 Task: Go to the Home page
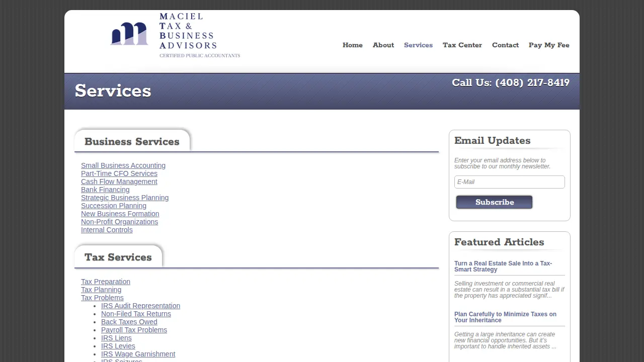pos(353,45)
